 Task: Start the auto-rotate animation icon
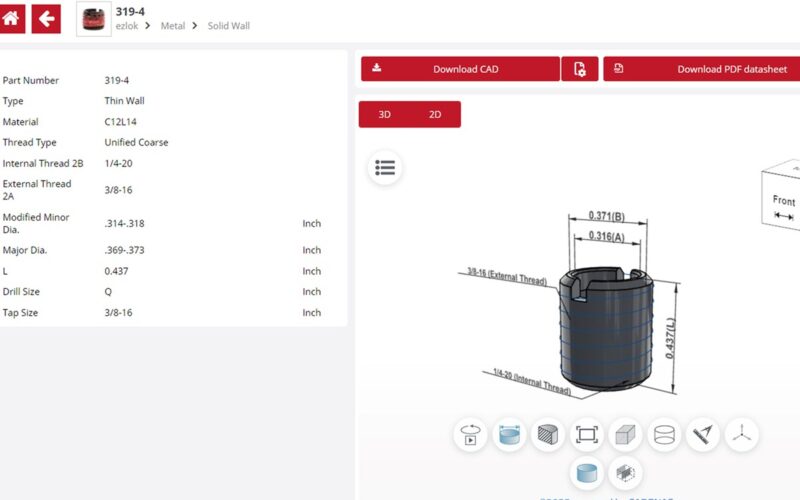[470, 435]
